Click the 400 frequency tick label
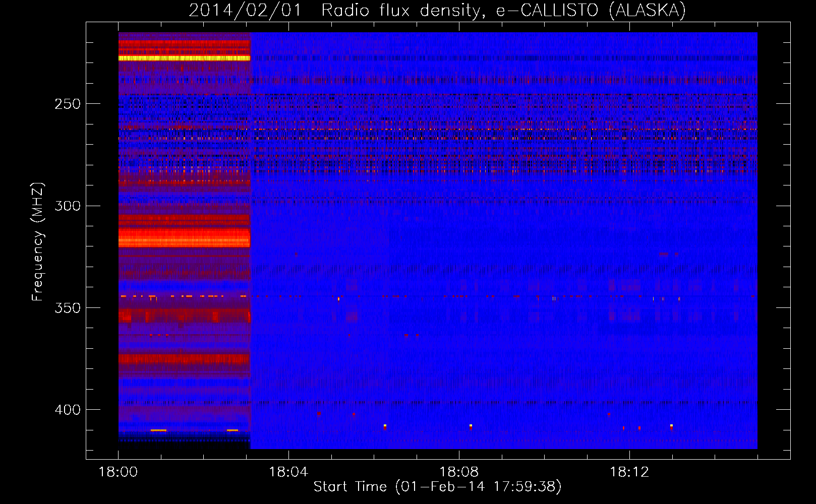Image resolution: width=816 pixels, height=504 pixels. tap(68, 410)
